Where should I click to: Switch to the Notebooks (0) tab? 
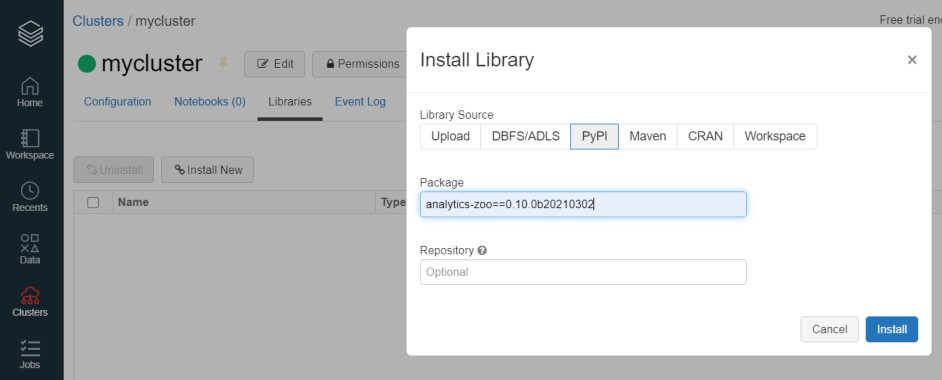tap(210, 101)
